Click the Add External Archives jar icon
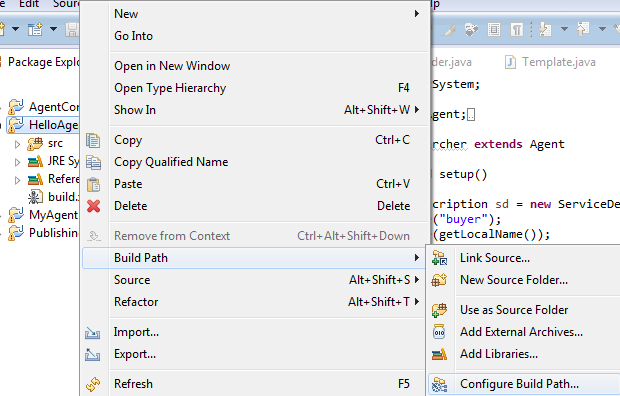Image resolution: width=620 pixels, height=396 pixels. coord(439,332)
